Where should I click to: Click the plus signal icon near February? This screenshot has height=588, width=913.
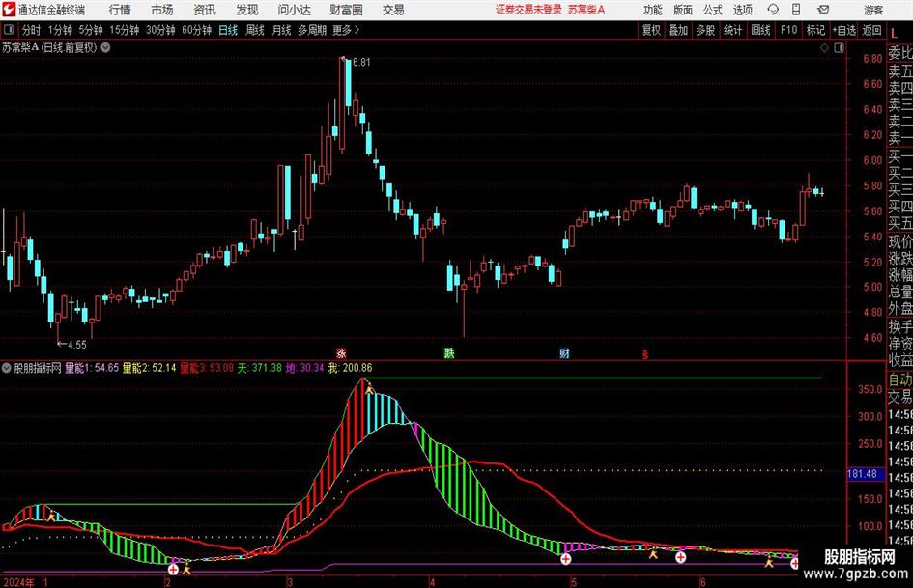tap(174, 569)
